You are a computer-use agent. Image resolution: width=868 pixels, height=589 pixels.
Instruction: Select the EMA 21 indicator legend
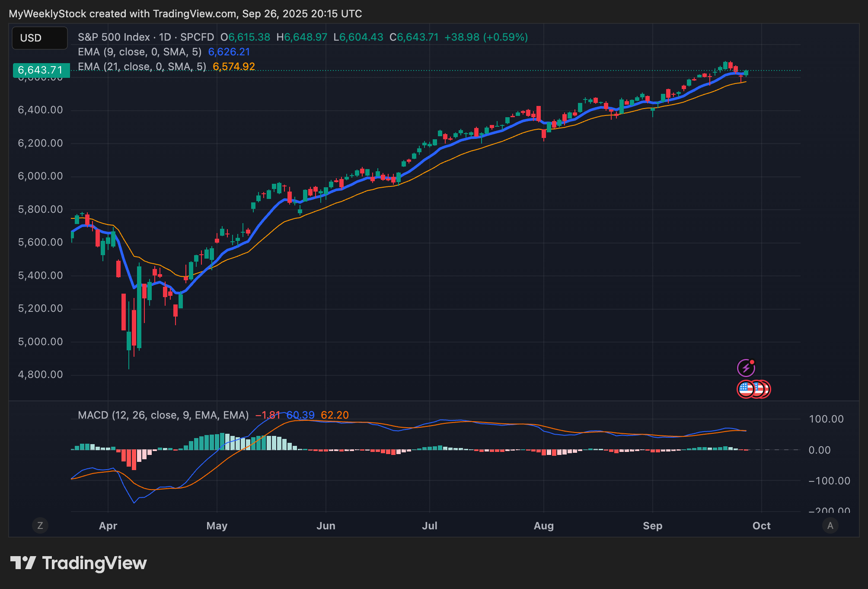[142, 67]
